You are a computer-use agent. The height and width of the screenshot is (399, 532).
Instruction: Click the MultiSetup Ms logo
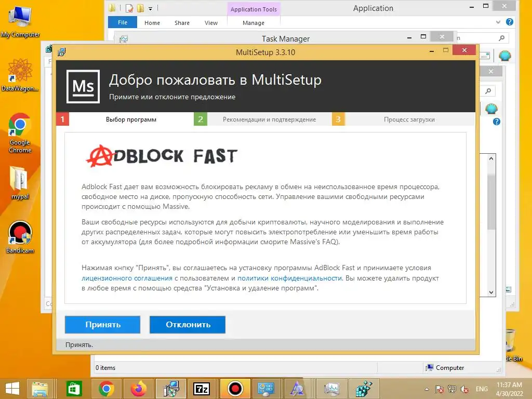[83, 87]
